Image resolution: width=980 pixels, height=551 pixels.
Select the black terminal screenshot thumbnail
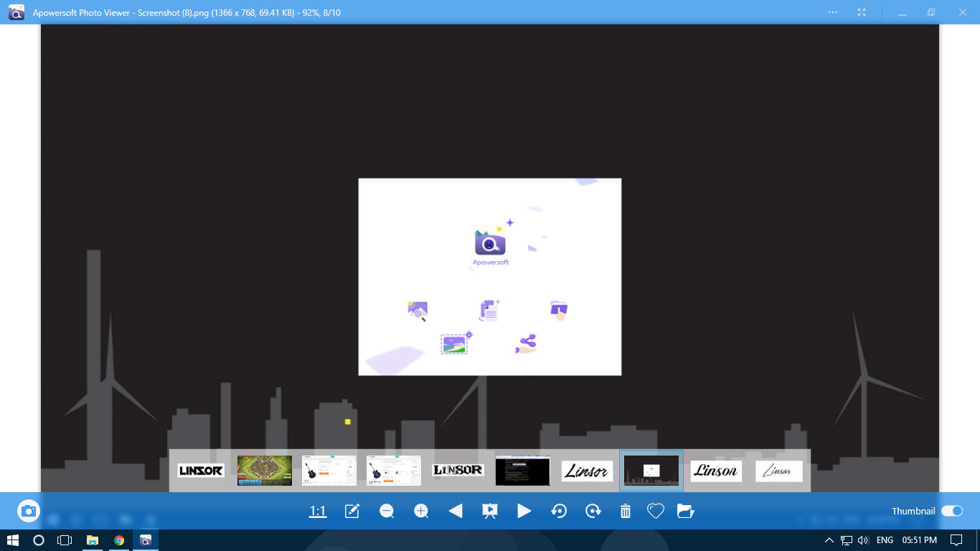pos(523,471)
